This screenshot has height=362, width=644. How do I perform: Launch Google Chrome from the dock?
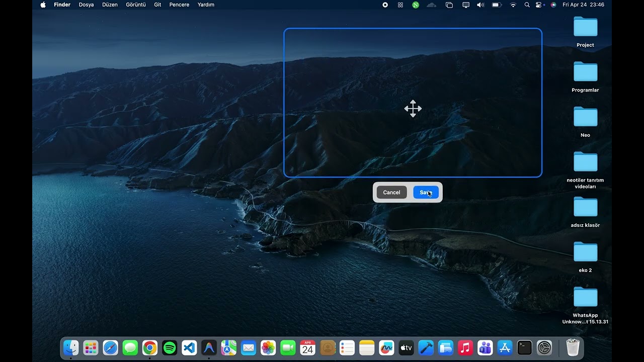[150, 347]
